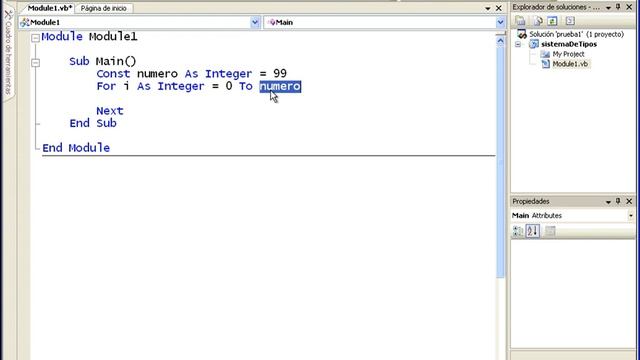Screen dimensions: 640x360
Task: Open Explorador de soluciones window position menu
Action: pyautogui.click(x=608, y=7)
